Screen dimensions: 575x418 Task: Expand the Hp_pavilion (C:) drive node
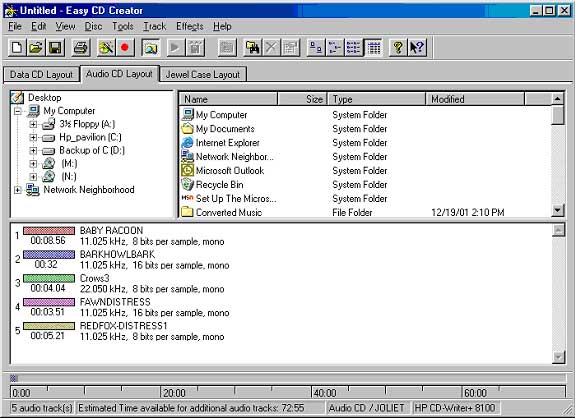(33, 138)
